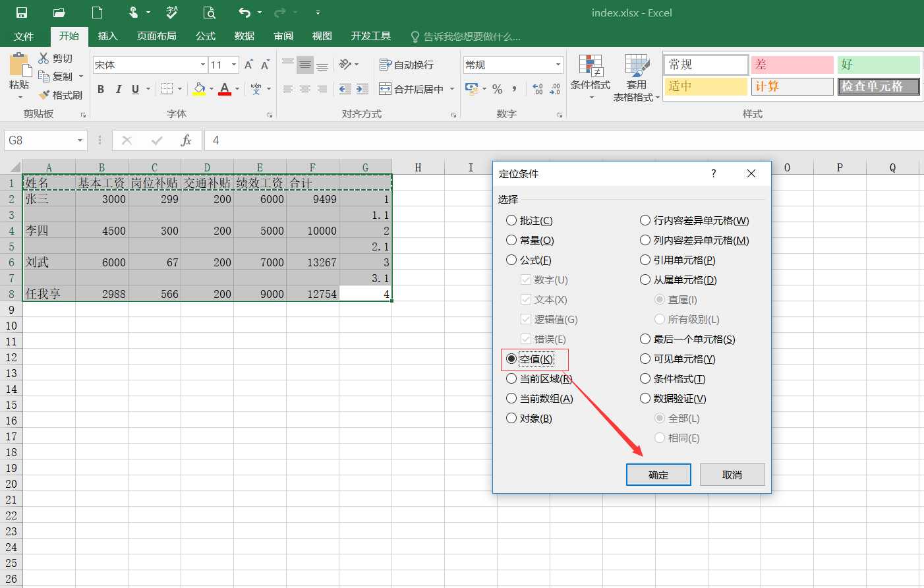This screenshot has height=588, width=924.
Task: Apply percent style to cells
Action: 498,89
